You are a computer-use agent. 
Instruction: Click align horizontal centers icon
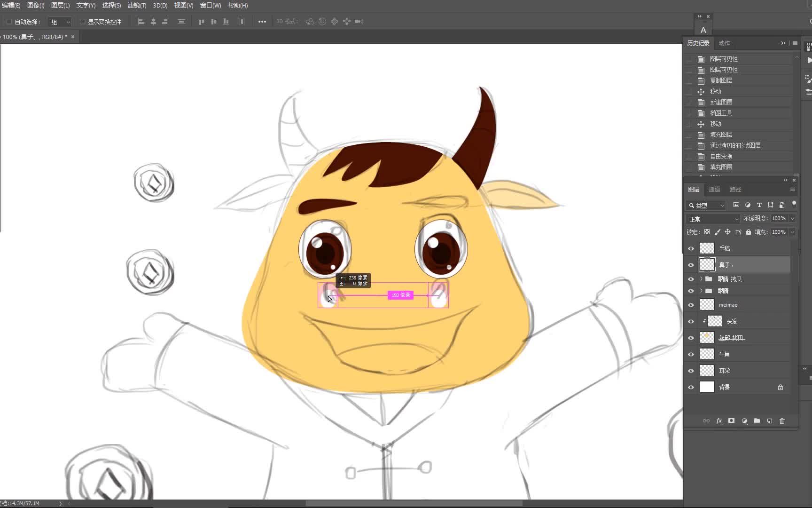153,22
